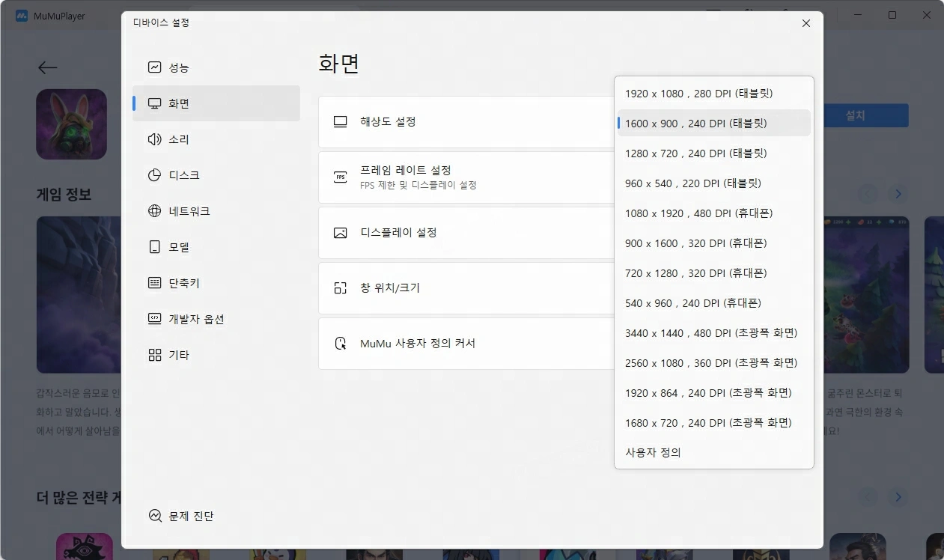Click the FPS icon in the frame rate row
The width and height of the screenshot is (944, 560).
pyautogui.click(x=341, y=177)
